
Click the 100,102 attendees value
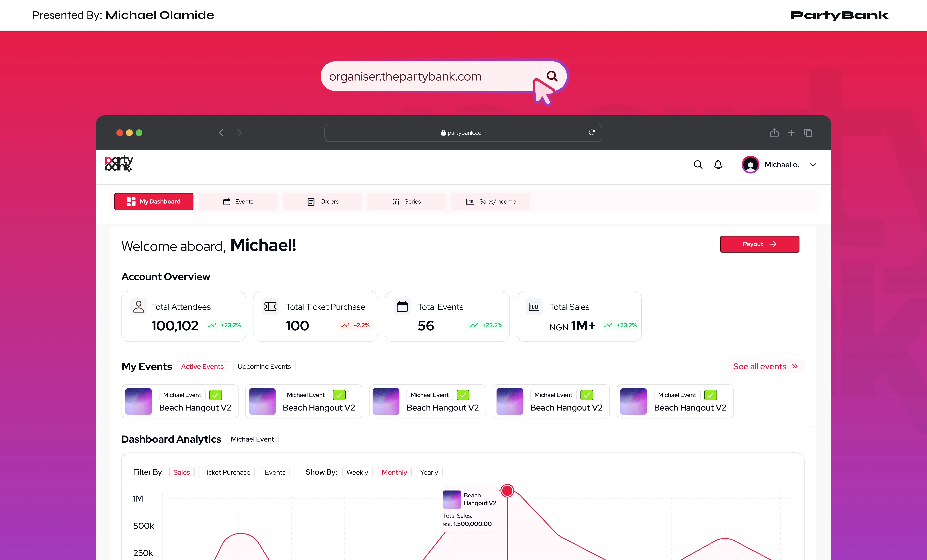pyautogui.click(x=175, y=326)
